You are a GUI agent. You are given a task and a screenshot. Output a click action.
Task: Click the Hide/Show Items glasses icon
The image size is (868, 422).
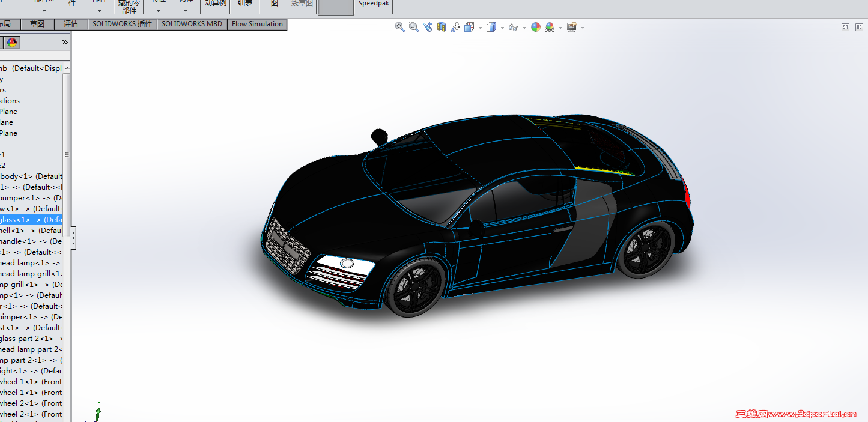[x=513, y=27]
